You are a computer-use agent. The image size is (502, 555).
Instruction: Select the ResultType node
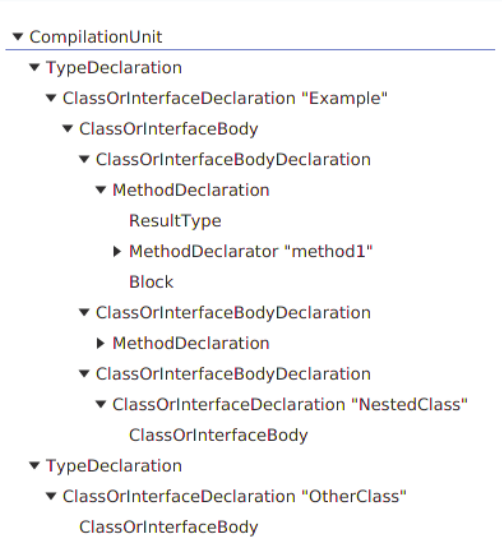point(175,221)
